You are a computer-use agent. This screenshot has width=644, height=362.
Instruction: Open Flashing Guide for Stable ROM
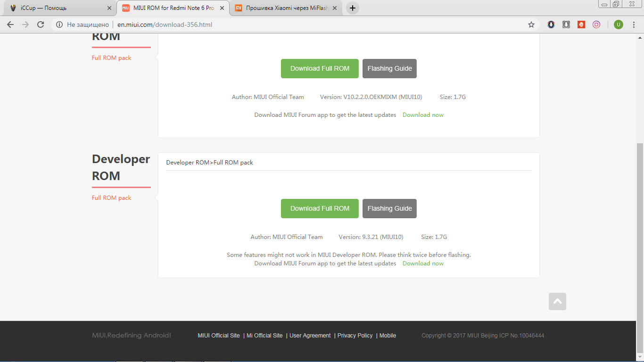(389, 68)
